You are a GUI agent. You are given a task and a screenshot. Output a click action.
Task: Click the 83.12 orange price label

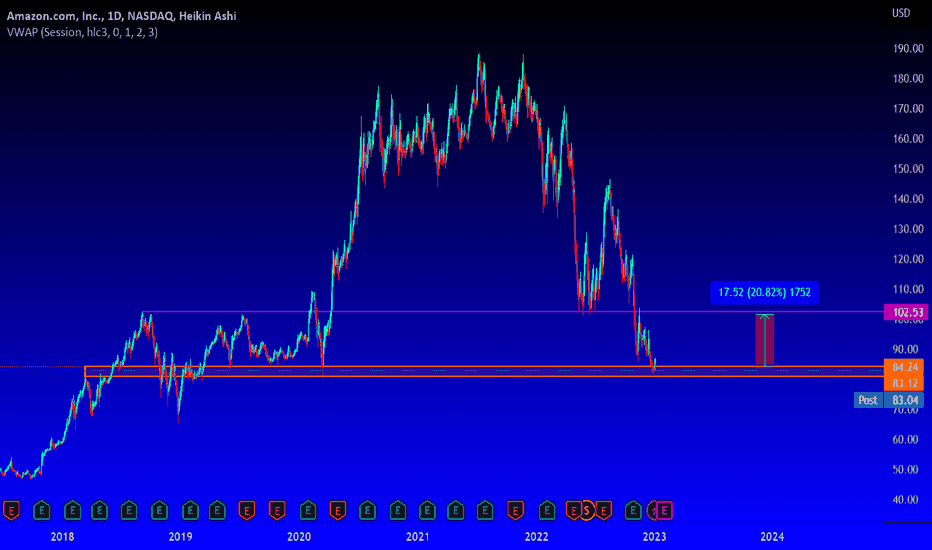point(903,383)
